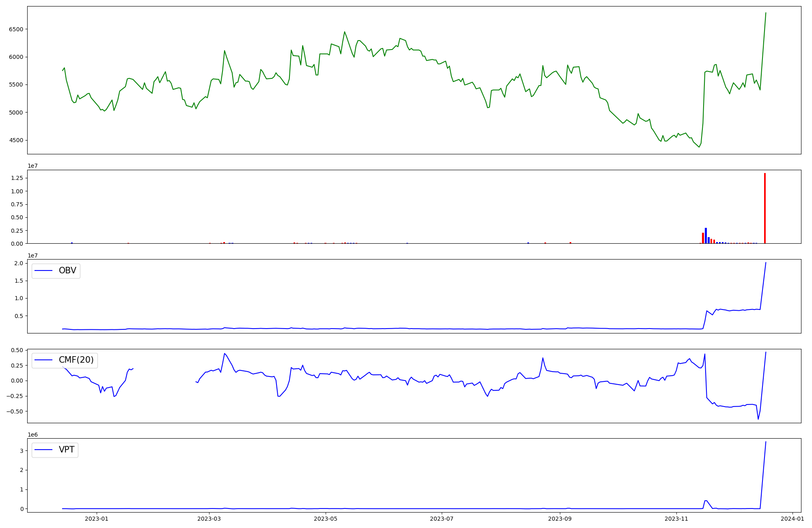
Task: Click the OBV legend entry
Action: coord(67,270)
